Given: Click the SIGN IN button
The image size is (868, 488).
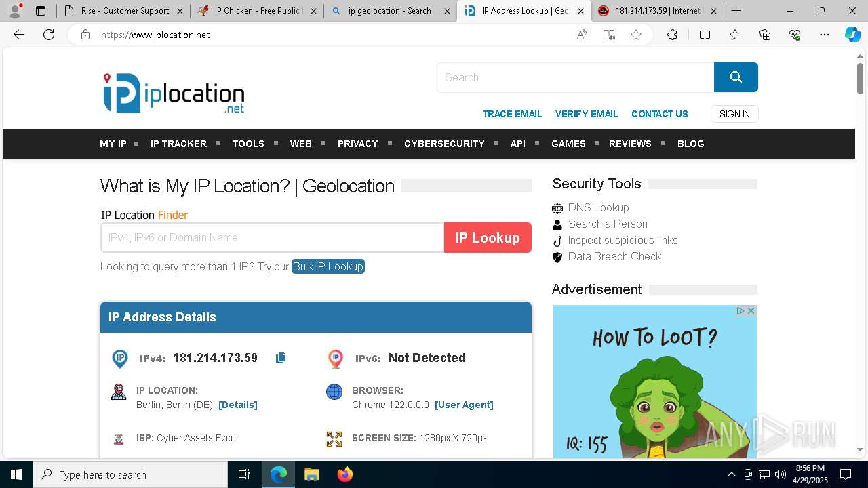Looking at the screenshot, I should pyautogui.click(x=734, y=114).
